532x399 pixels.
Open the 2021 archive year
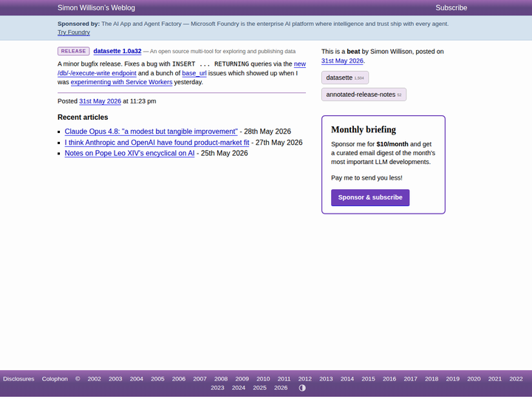[494, 379]
